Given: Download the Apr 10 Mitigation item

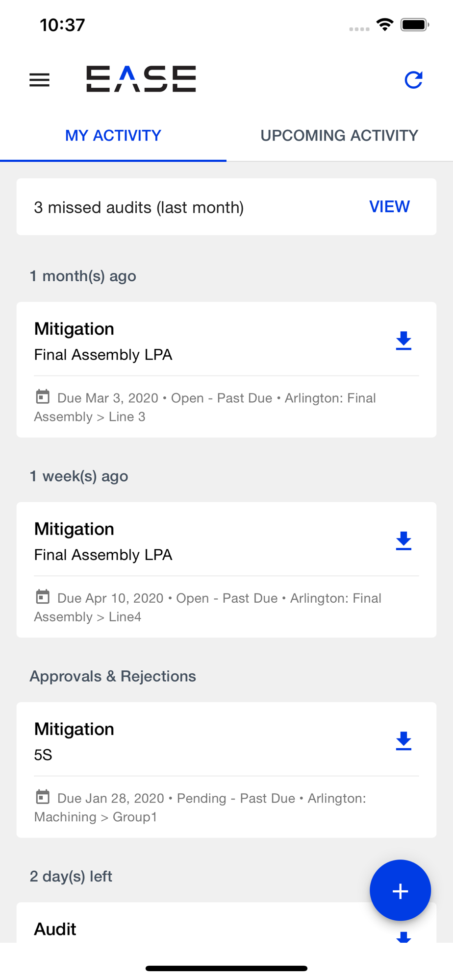Looking at the screenshot, I should (403, 541).
